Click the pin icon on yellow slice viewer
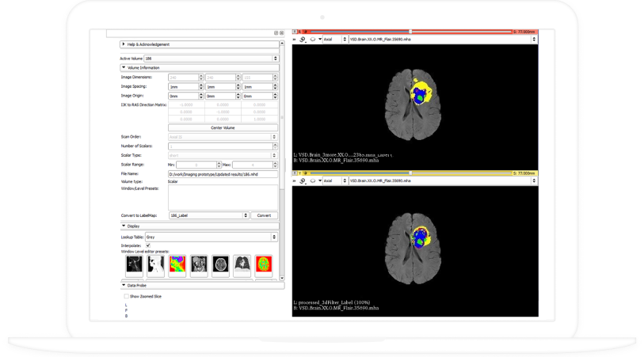 (295, 173)
